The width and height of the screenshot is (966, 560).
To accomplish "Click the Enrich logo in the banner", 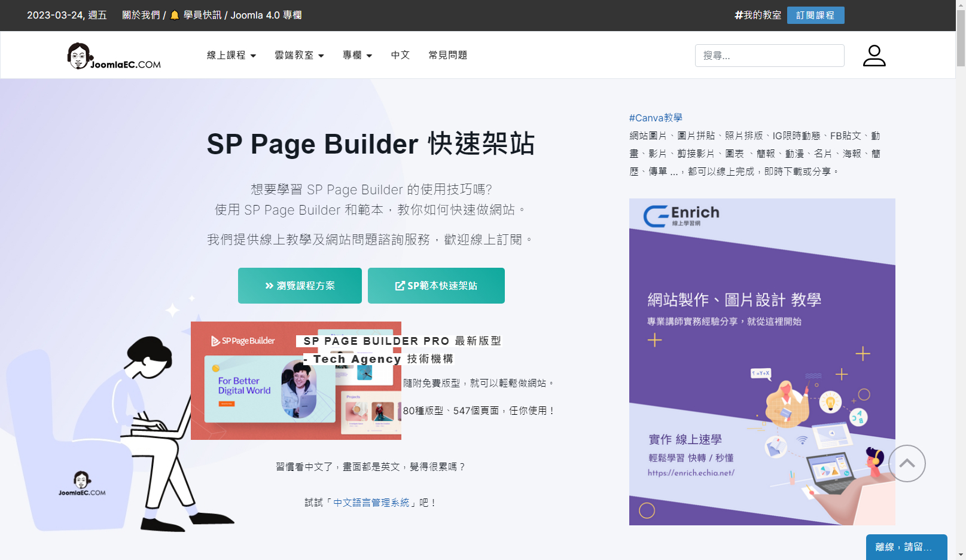I will pyautogui.click(x=681, y=216).
